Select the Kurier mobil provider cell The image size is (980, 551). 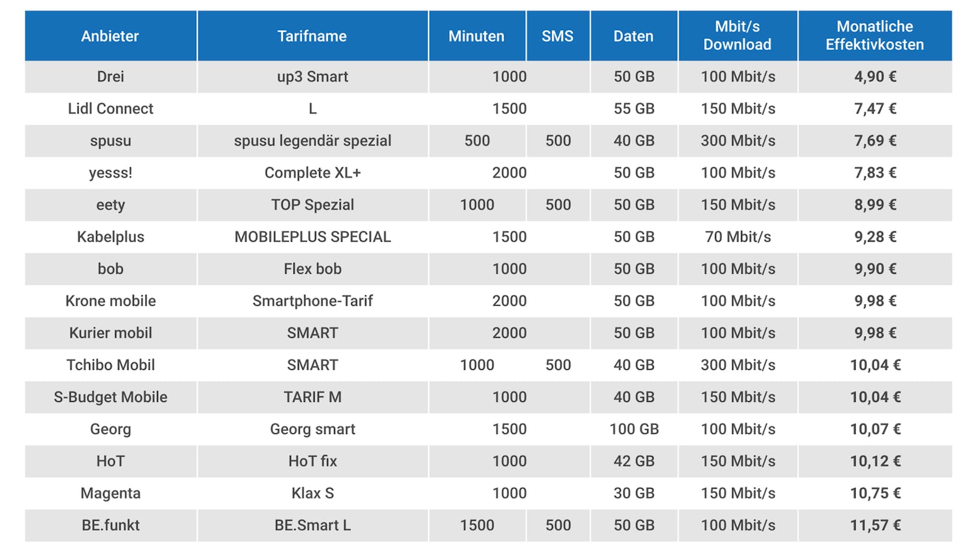[x=110, y=333]
